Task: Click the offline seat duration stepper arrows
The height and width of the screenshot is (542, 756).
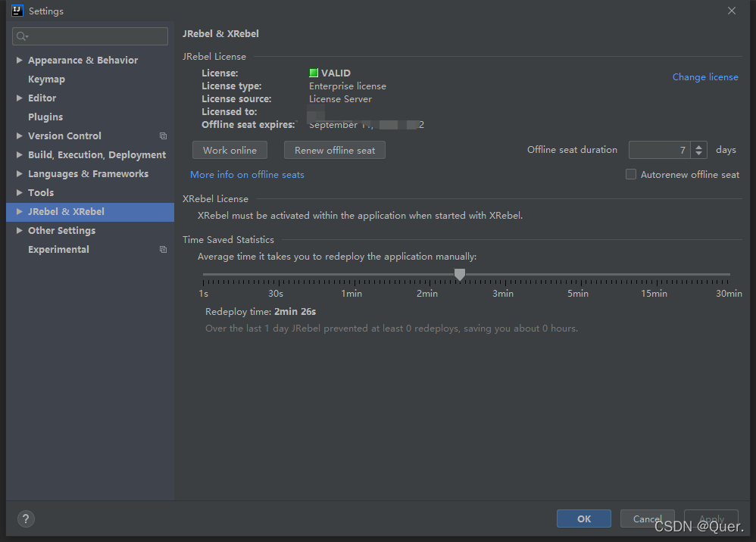Action: coord(698,150)
